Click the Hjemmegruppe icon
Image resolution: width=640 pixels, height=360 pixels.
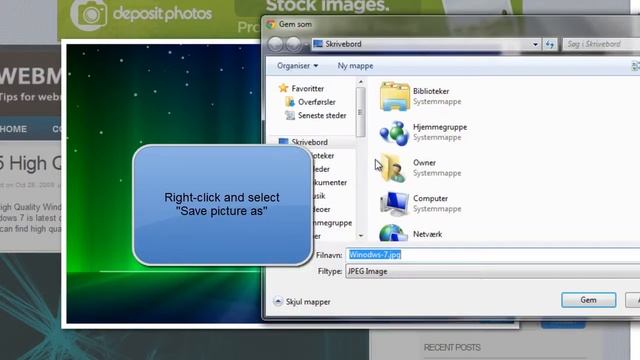click(394, 133)
